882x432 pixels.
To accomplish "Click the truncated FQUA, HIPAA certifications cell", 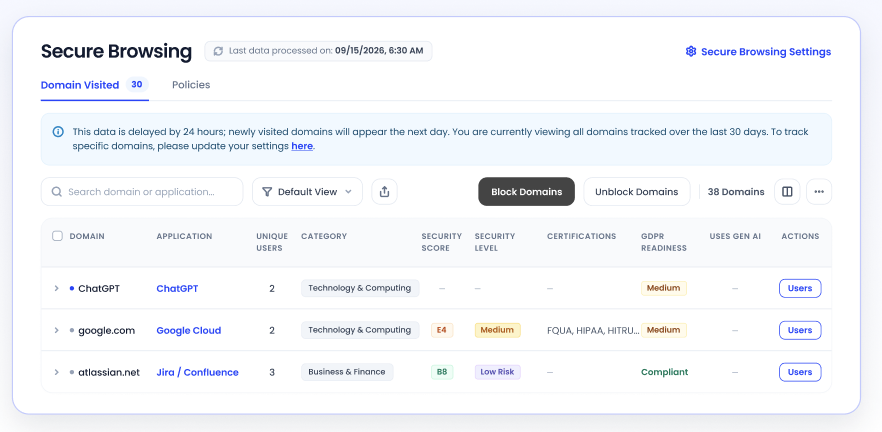I will coord(593,331).
